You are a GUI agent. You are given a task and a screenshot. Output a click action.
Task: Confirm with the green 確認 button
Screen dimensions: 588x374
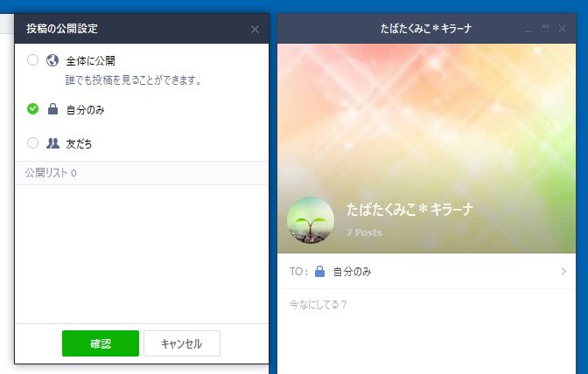[101, 343]
